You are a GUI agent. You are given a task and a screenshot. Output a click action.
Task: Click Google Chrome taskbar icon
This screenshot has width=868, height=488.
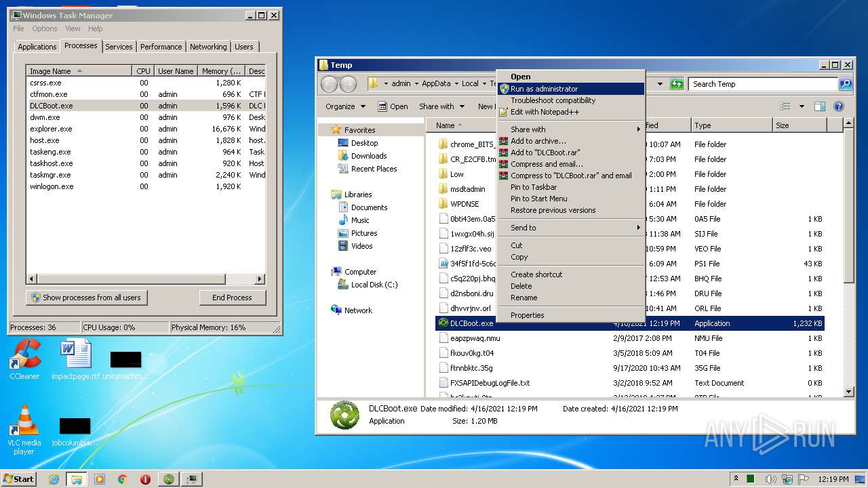pyautogui.click(x=123, y=479)
